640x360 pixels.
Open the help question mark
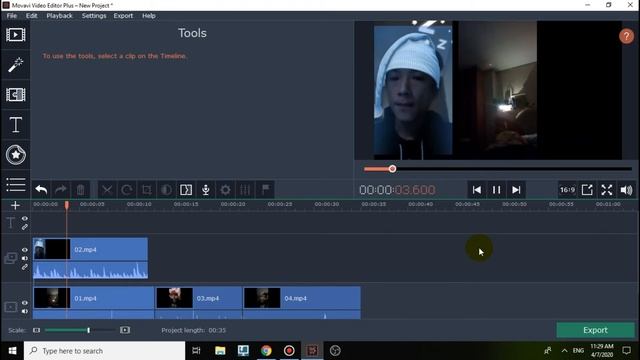pos(627,36)
